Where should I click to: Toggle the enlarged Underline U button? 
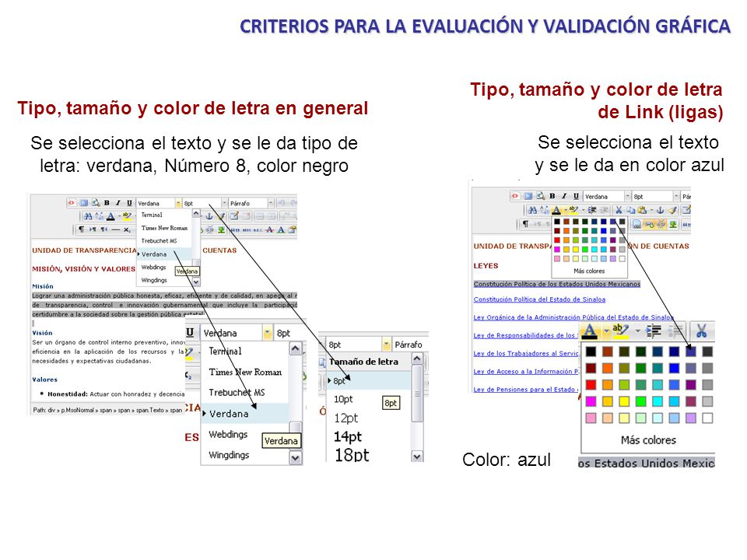[x=190, y=332]
